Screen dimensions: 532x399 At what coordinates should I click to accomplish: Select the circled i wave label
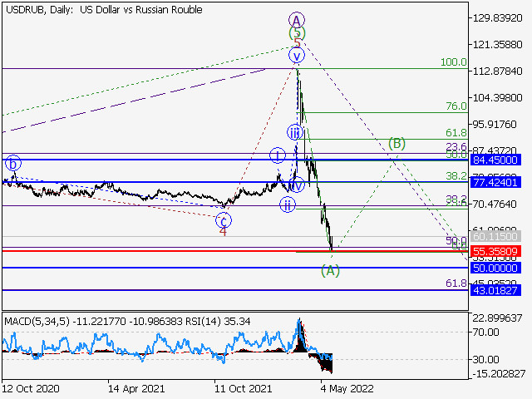point(278,155)
